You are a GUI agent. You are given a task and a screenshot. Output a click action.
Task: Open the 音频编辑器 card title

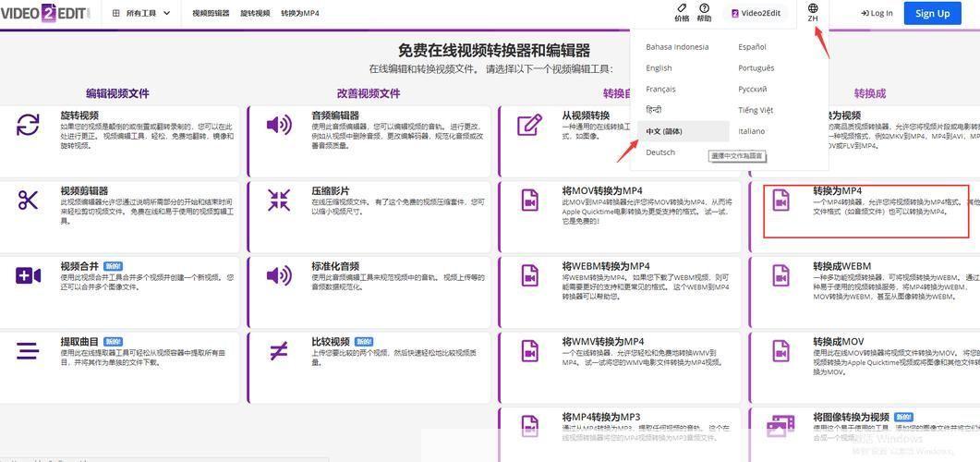[x=335, y=115]
